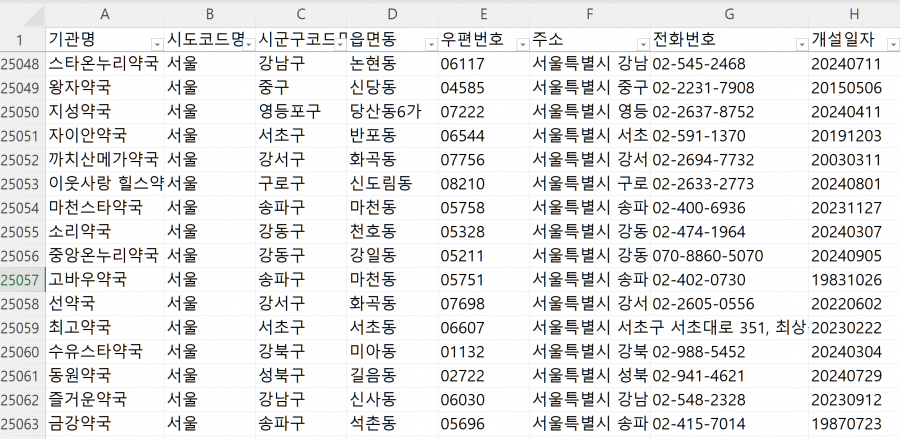The image size is (900, 439).
Task: Select column C header
Action: pos(301,15)
